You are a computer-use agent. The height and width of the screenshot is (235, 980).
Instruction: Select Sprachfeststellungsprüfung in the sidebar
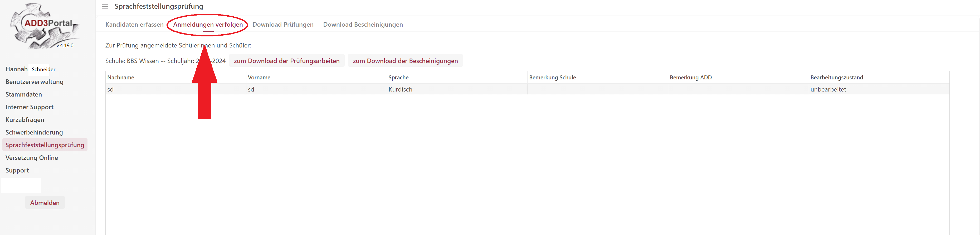[x=45, y=145]
